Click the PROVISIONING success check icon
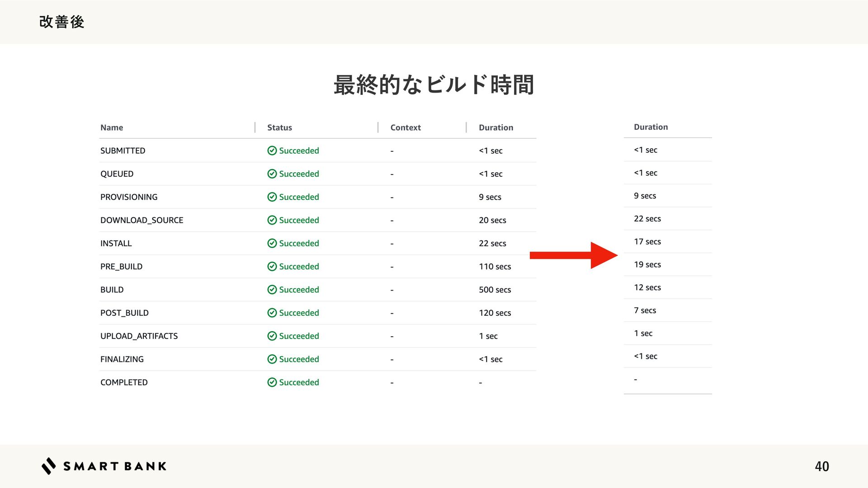Screen dimensions: 868x488 272,197
